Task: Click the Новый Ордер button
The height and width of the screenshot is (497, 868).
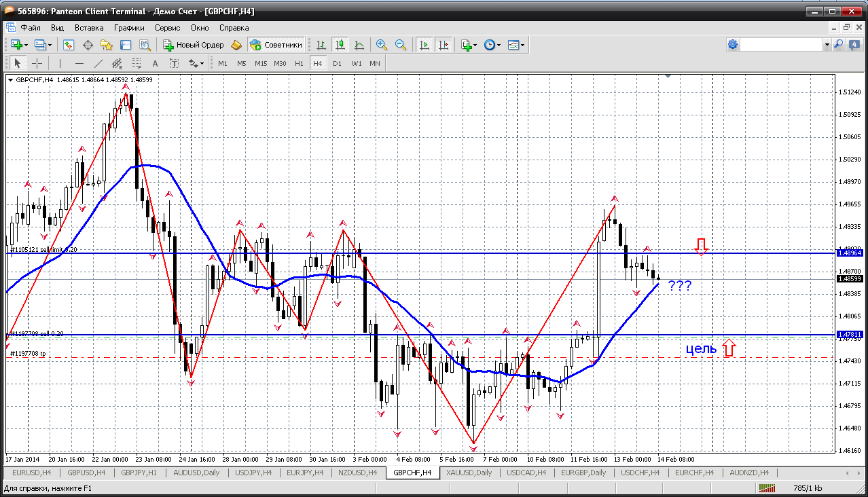Action: pyautogui.click(x=194, y=45)
